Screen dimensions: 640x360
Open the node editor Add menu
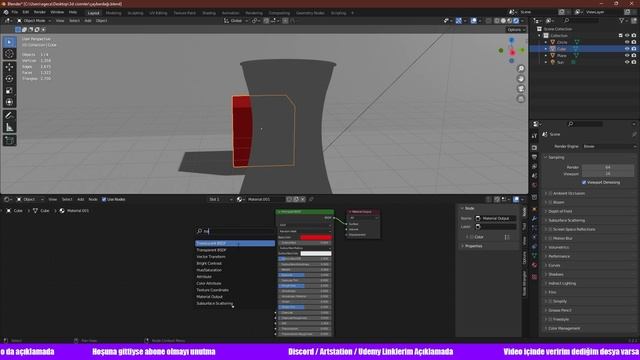point(80,200)
